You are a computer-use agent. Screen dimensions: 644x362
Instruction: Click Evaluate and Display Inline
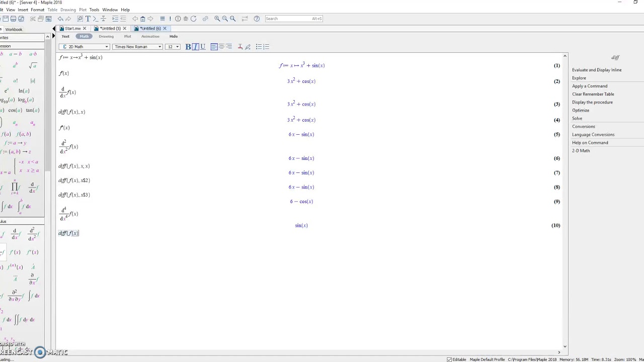(x=597, y=70)
